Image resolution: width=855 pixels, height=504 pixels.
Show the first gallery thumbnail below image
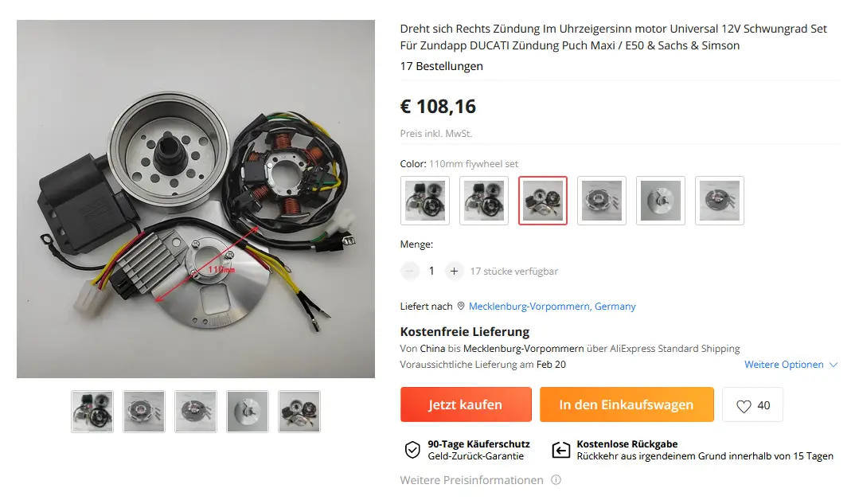[92, 412]
